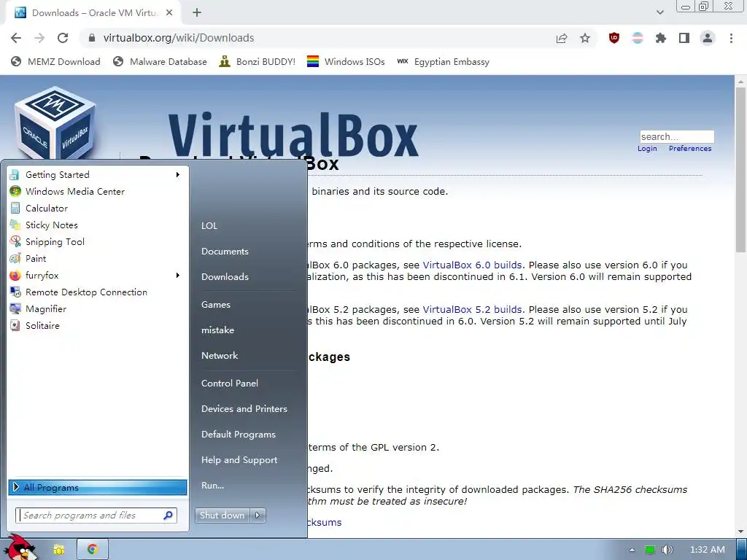Click the green network tray icon
This screenshot has width=747, height=560.
click(x=650, y=550)
